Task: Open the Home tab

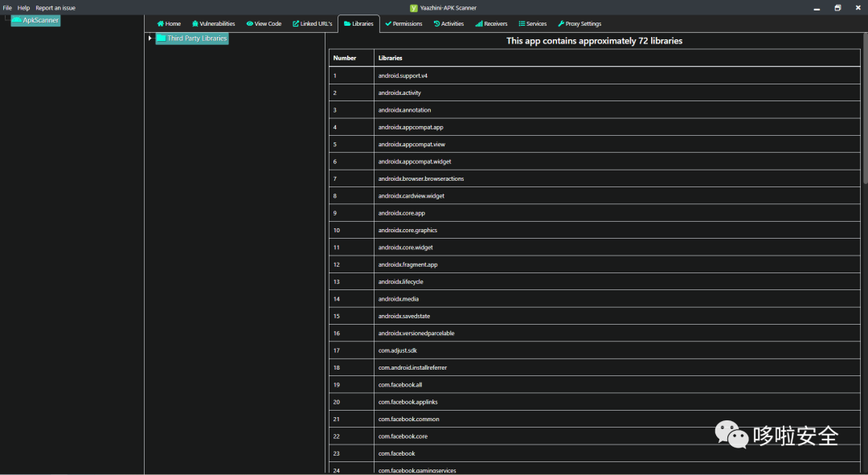Action: click(x=169, y=24)
